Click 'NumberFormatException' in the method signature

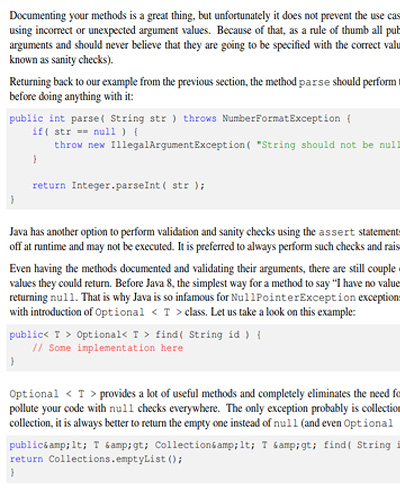click(x=281, y=118)
